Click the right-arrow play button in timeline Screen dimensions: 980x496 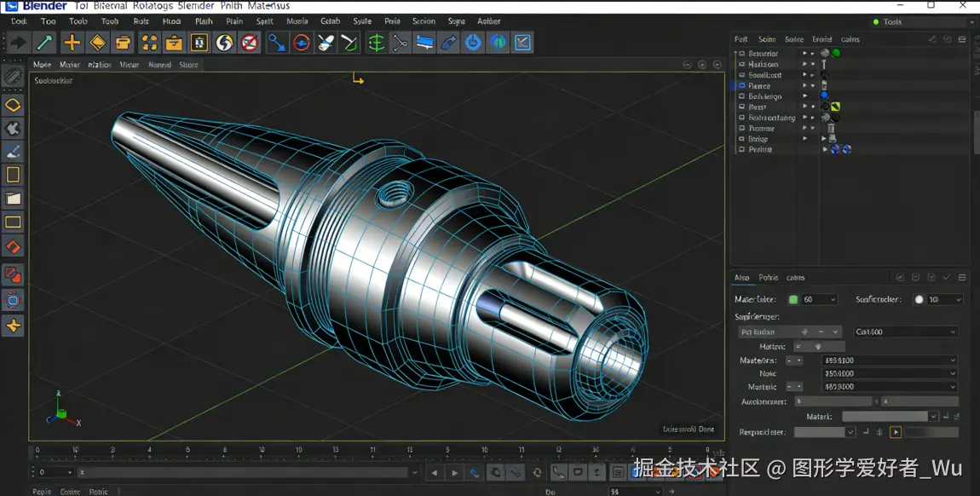[454, 473]
